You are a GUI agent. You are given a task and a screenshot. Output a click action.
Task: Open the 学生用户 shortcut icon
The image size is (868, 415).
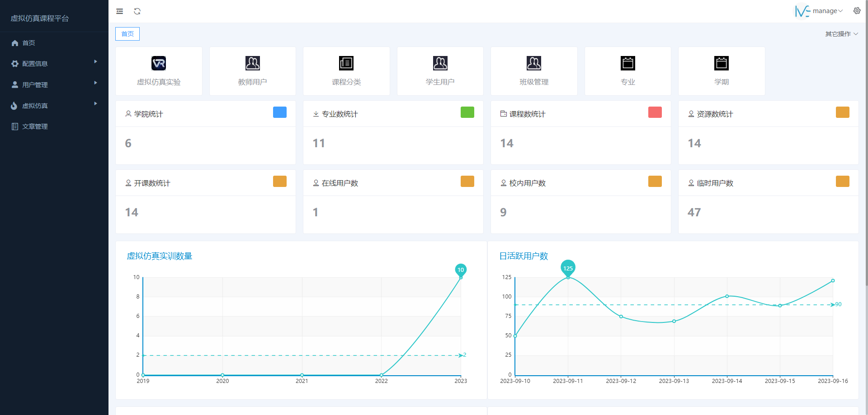(x=440, y=63)
